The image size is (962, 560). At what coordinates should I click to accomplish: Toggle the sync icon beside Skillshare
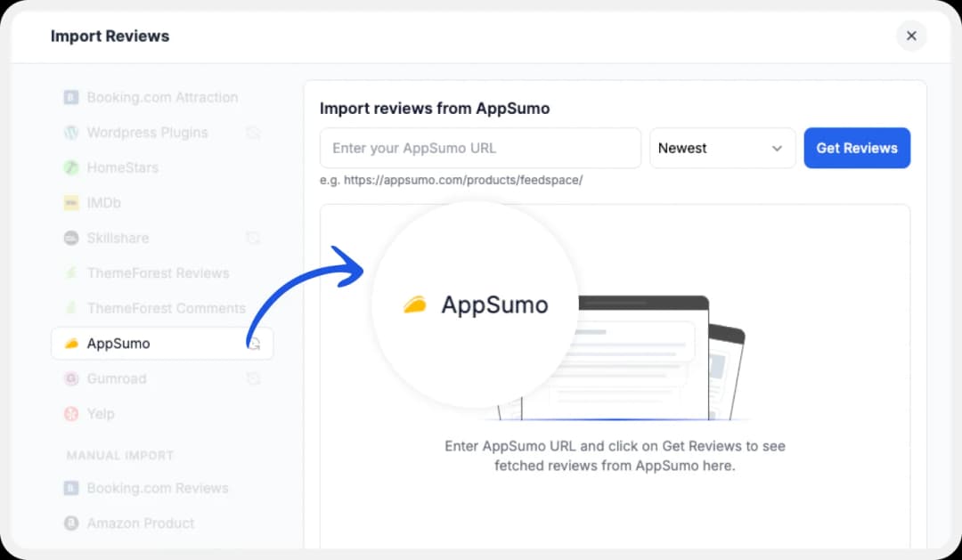click(x=255, y=238)
